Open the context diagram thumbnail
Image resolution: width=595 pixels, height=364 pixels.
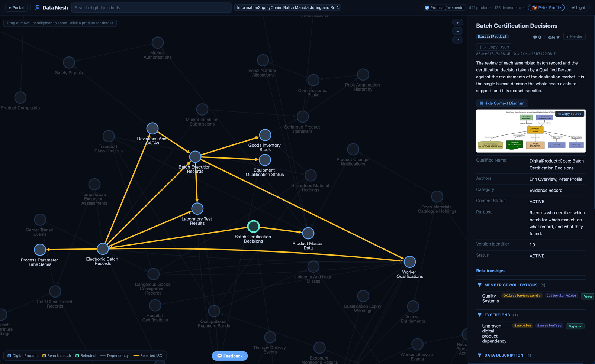(531, 131)
